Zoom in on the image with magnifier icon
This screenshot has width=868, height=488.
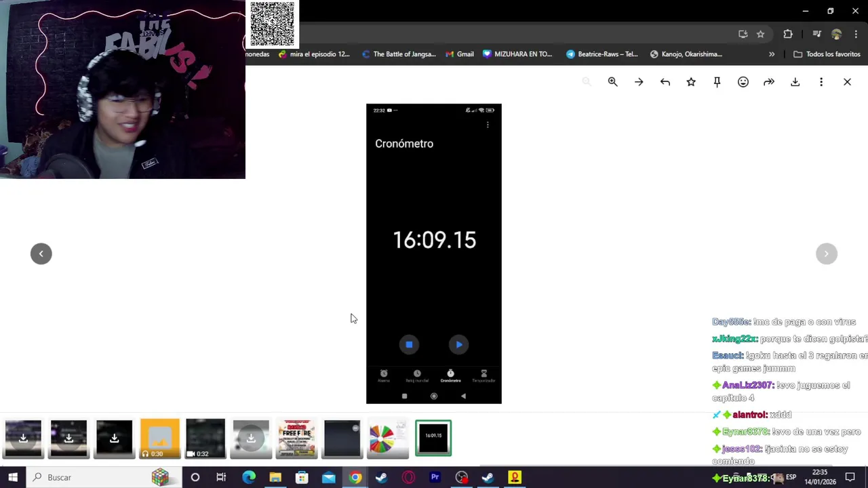pyautogui.click(x=612, y=82)
